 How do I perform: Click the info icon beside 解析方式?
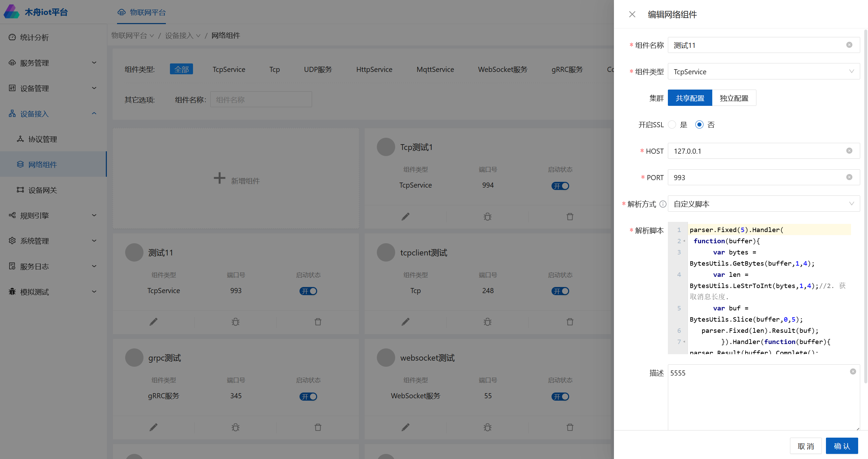coord(662,204)
